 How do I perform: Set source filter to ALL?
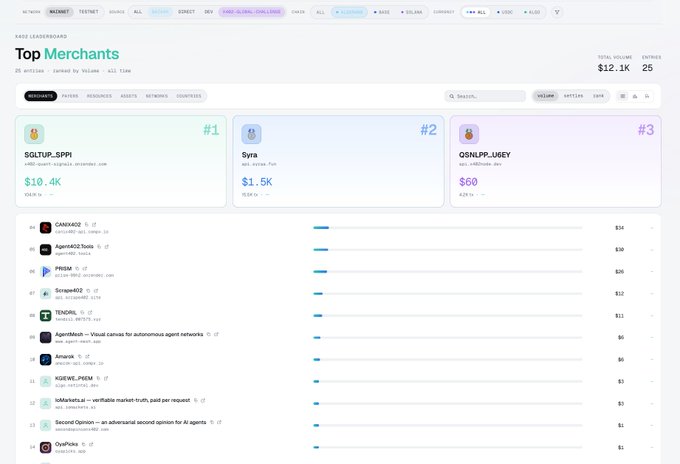point(138,12)
